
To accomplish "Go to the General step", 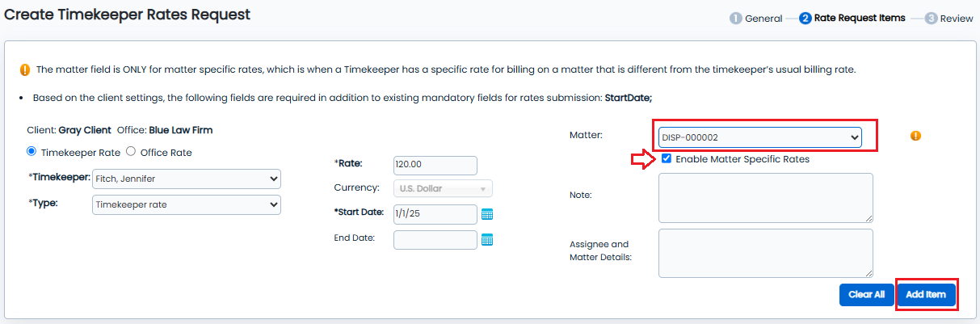I will (756, 18).
